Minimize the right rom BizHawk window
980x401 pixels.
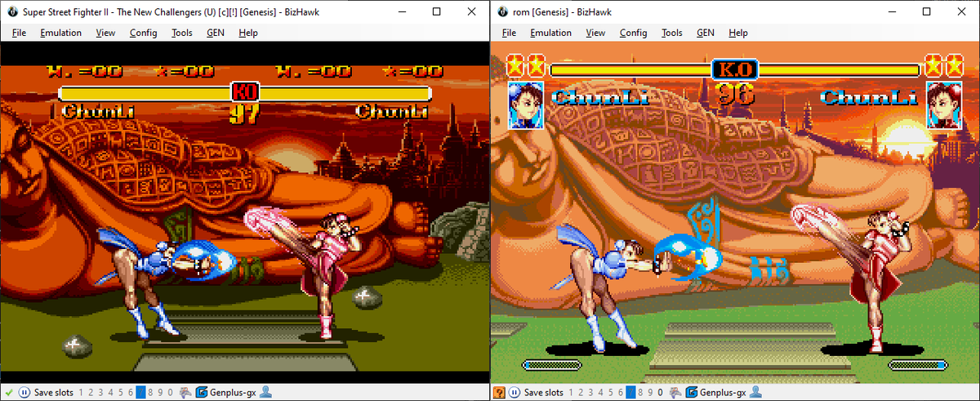point(890,12)
